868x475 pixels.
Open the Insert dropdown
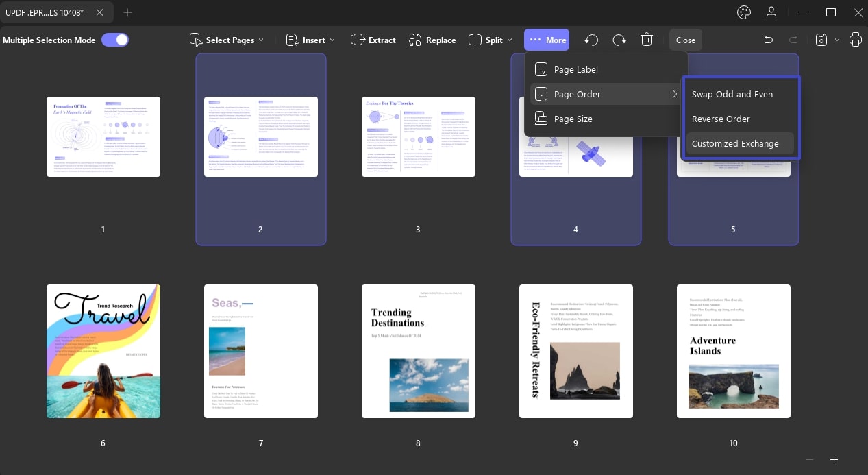[x=310, y=40]
